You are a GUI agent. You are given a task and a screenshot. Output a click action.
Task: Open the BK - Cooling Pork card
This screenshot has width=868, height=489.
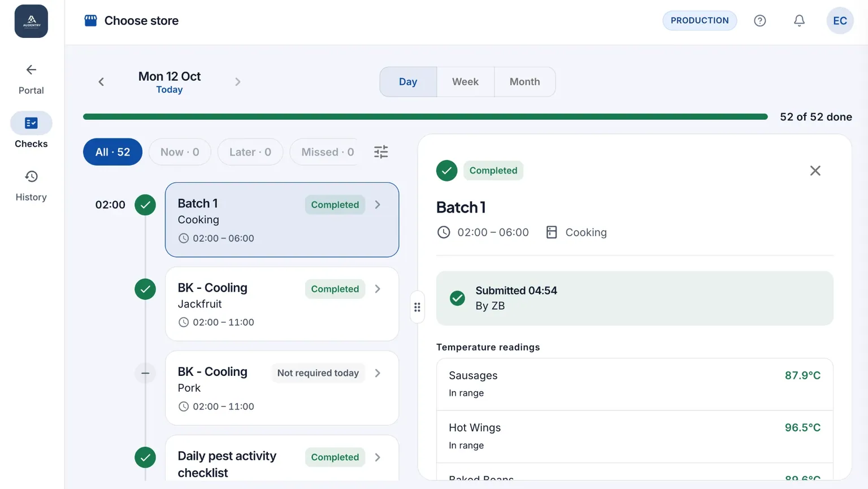[282, 388]
